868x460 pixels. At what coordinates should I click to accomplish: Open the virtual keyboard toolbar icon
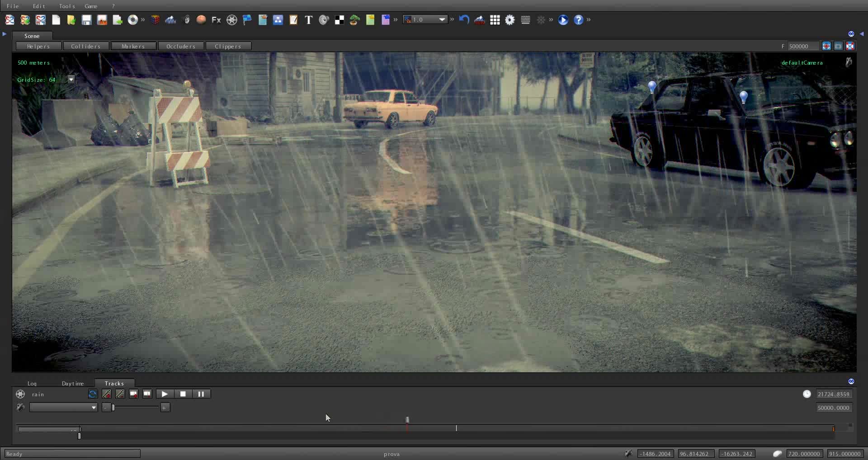[525, 19]
